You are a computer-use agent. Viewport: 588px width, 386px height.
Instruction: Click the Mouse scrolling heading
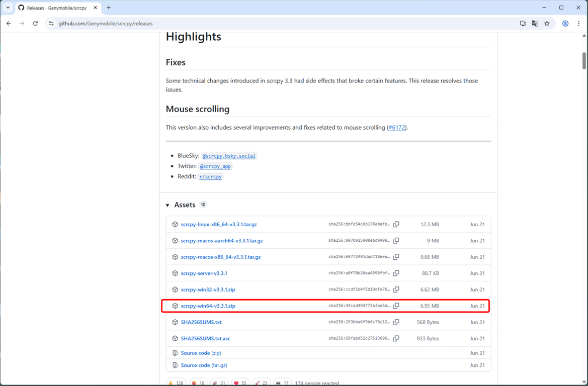coord(198,109)
